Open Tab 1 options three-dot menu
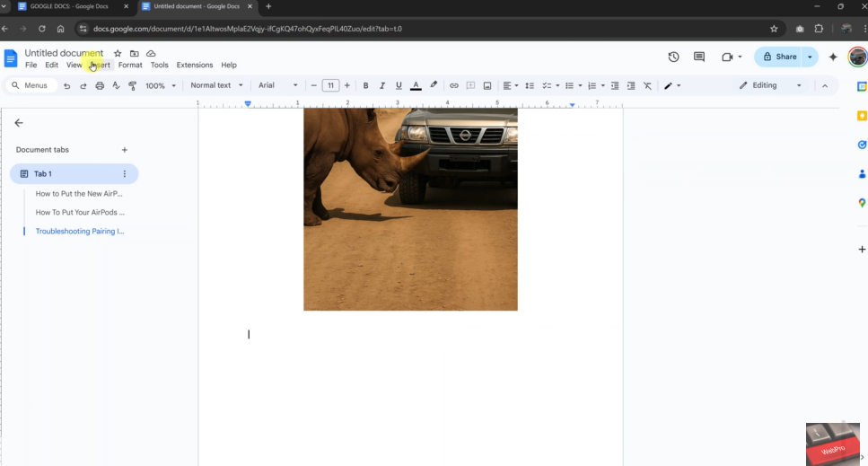Screen dimensions: 868x466 [x=125, y=174]
